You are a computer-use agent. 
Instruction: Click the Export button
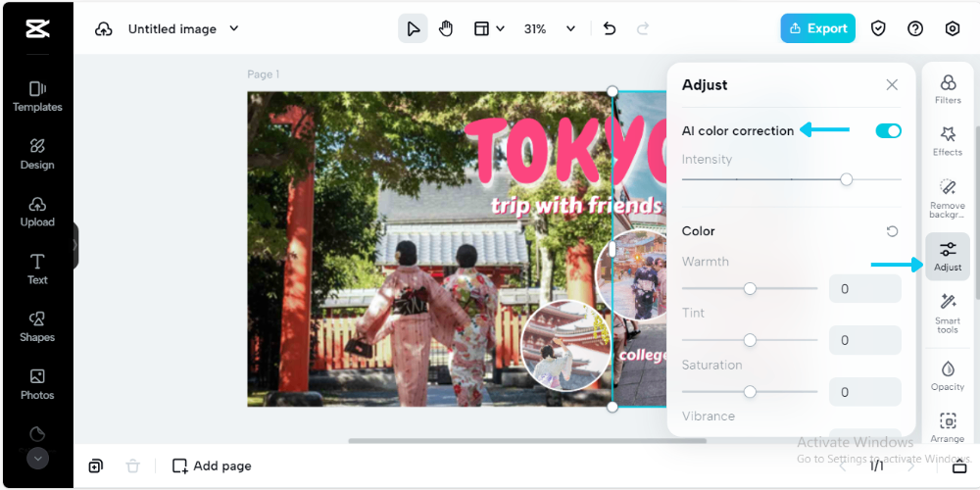click(x=817, y=28)
